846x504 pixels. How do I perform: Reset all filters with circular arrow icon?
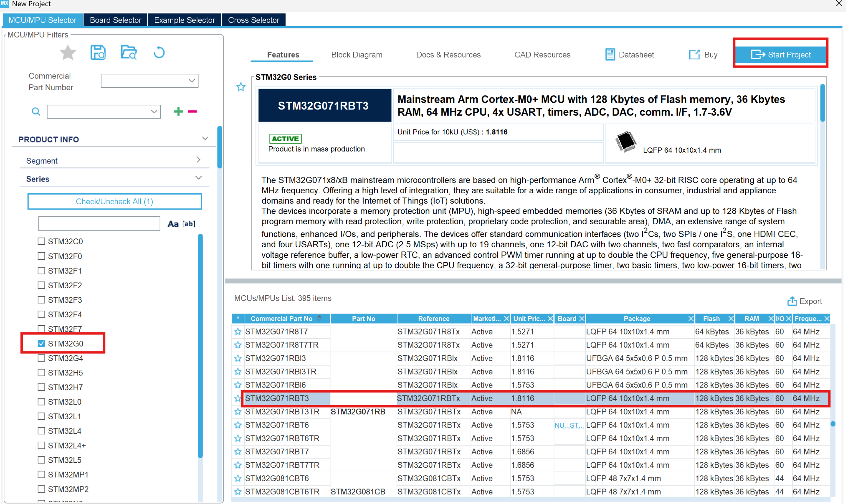pos(159,53)
